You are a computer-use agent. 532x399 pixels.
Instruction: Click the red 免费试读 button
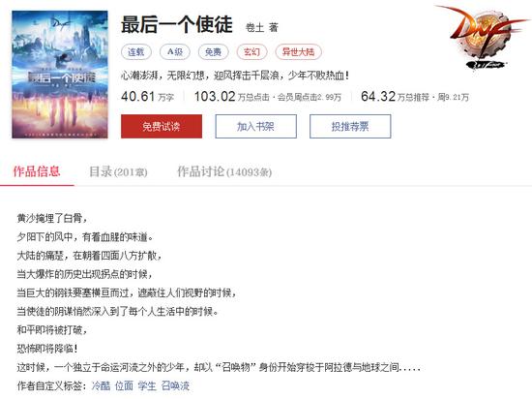tap(162, 126)
